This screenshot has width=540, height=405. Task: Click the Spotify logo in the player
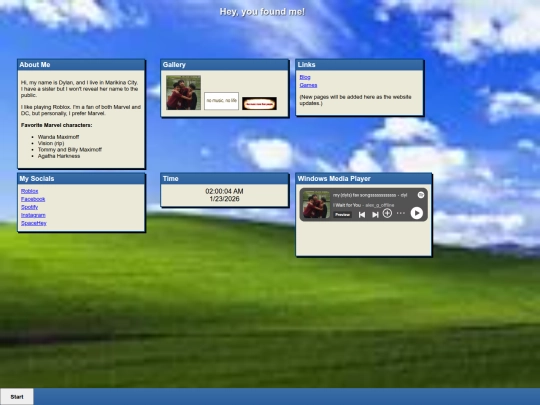click(x=421, y=195)
